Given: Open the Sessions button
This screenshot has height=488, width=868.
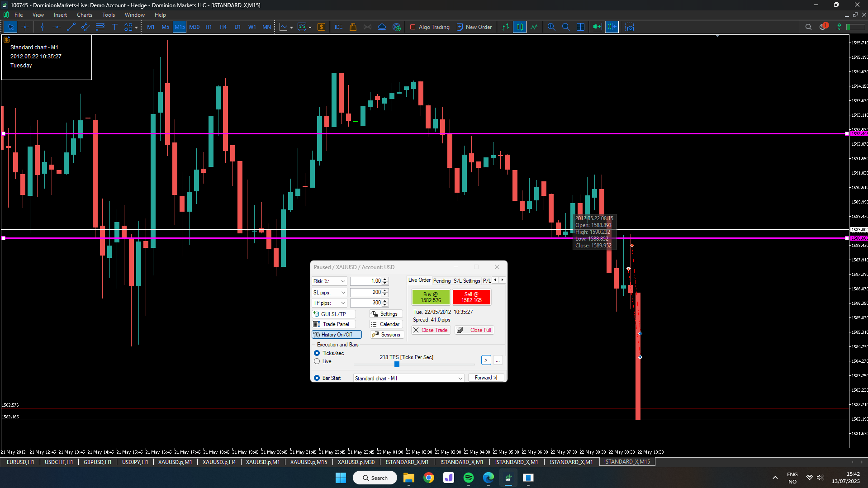Looking at the screenshot, I should coord(386,335).
